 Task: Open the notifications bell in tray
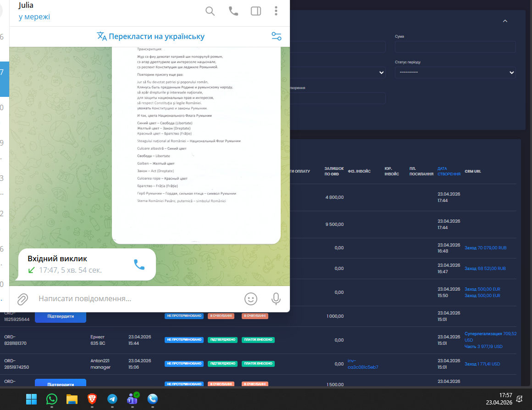[519, 399]
